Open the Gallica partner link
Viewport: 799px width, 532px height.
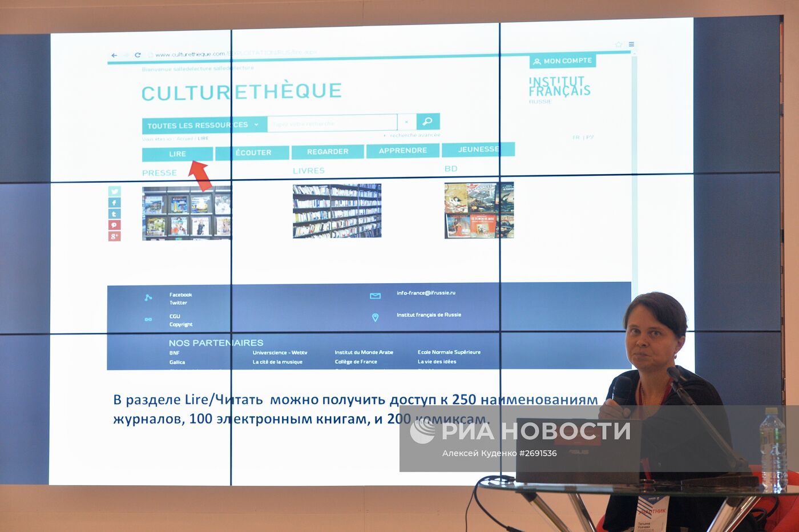(177, 362)
